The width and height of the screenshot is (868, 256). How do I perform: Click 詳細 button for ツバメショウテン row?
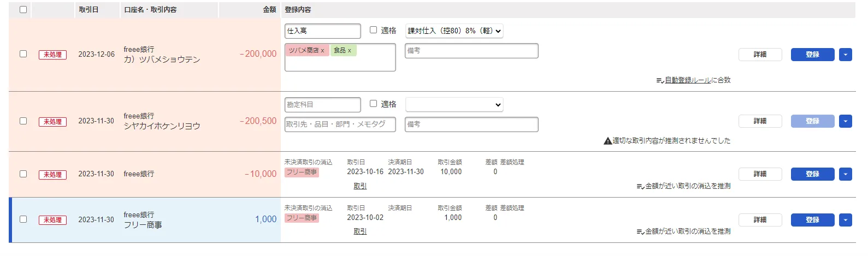(x=760, y=55)
